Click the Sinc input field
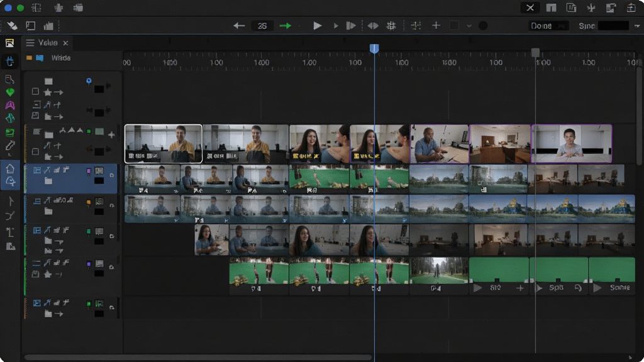Image resolution: width=644 pixels, height=362 pixels. 613,26
